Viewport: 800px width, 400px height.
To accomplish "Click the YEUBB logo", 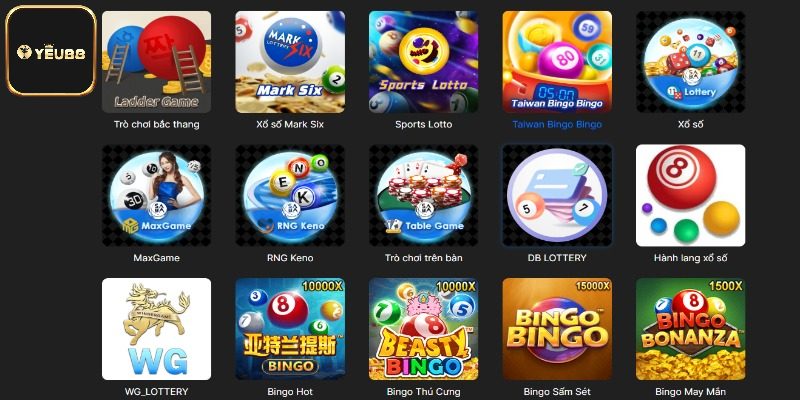I will pyautogui.click(x=51, y=51).
